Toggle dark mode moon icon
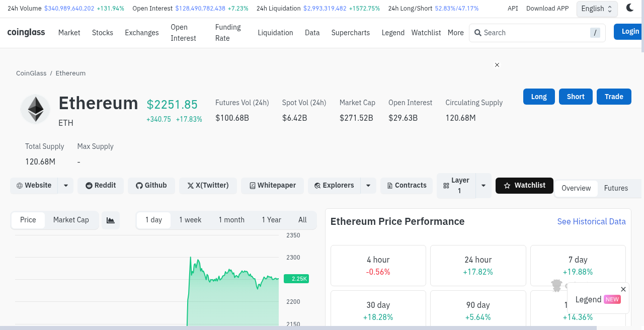Viewport: 644px width, 330px height. tap(630, 8)
